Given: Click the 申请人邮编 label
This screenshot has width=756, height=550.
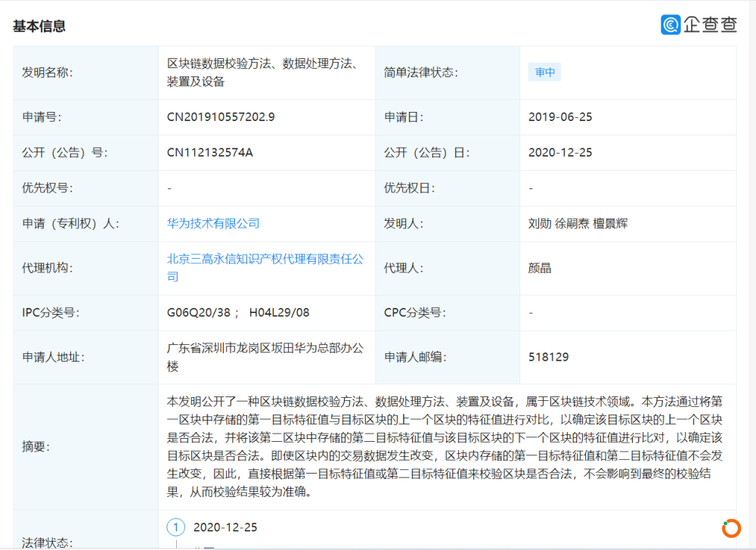Looking at the screenshot, I should [415, 358].
